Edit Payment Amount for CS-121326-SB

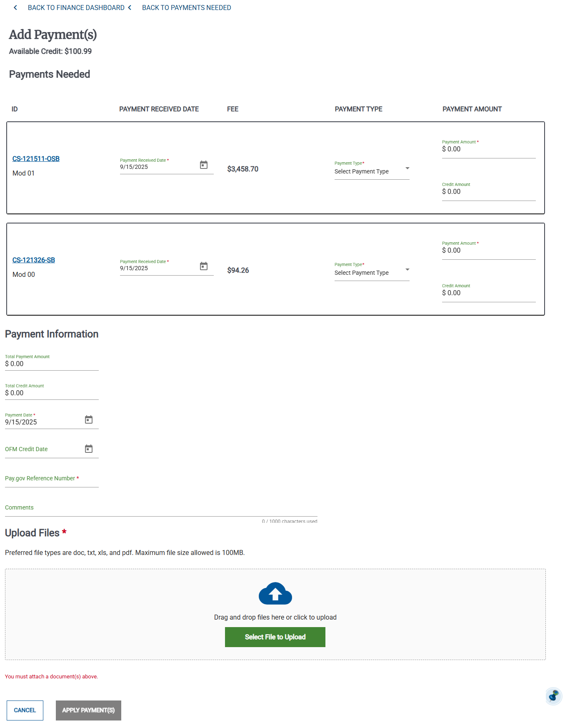[x=489, y=250]
